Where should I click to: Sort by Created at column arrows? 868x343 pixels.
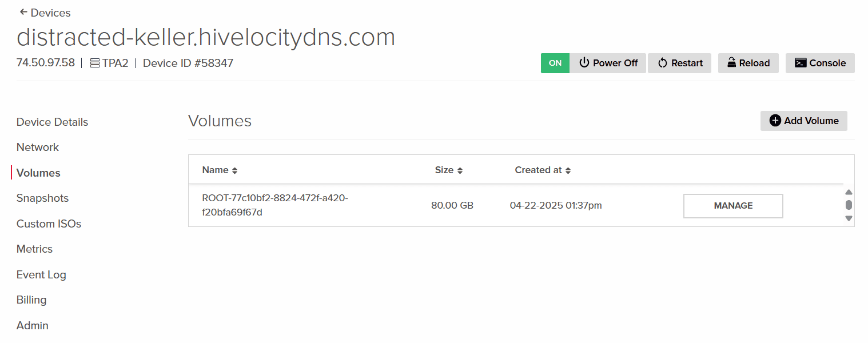point(568,170)
